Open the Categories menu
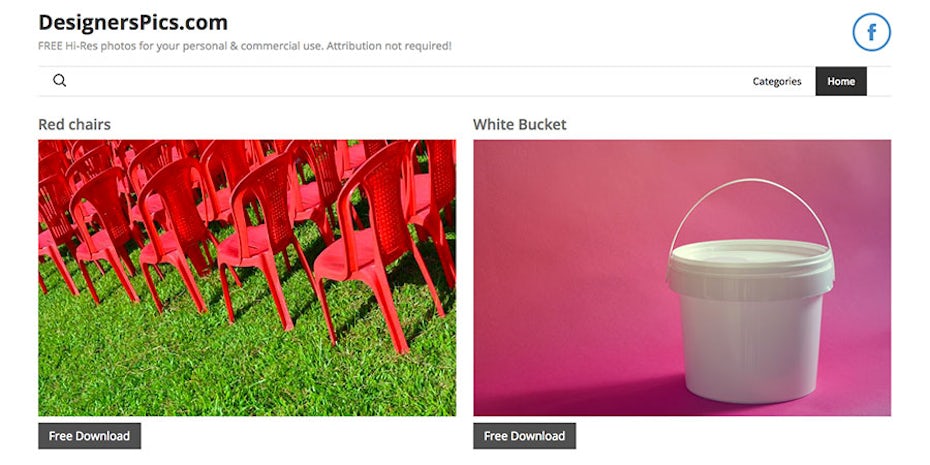This screenshot has height=465, width=930. coord(776,81)
